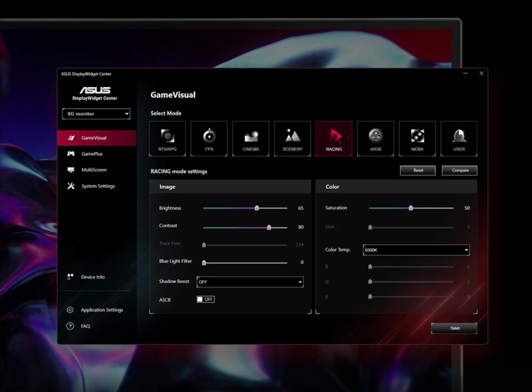Click the FAQ question mark icon
The image size is (532, 392).
70,326
